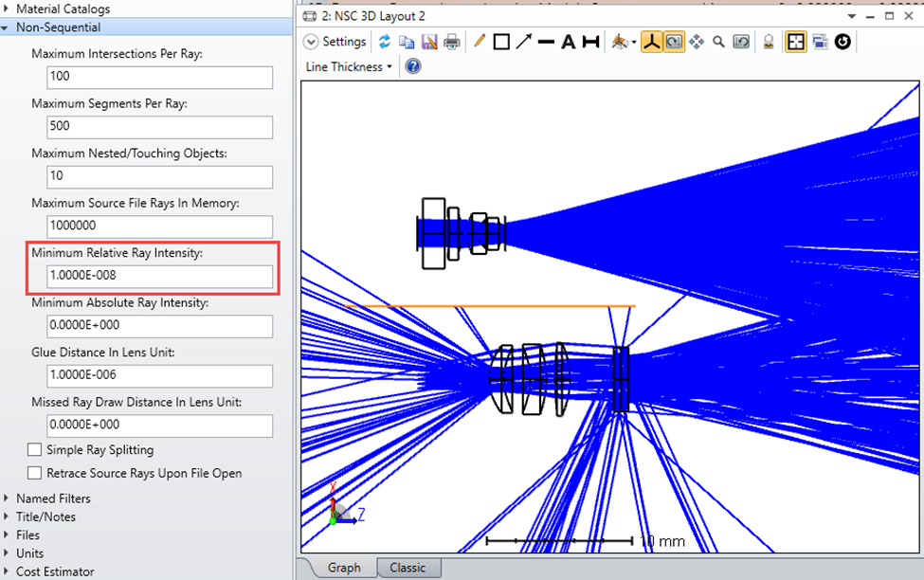Image resolution: width=924 pixels, height=580 pixels.
Task: Enable Retrace Source Rays Upon File Open
Action: tap(35, 472)
